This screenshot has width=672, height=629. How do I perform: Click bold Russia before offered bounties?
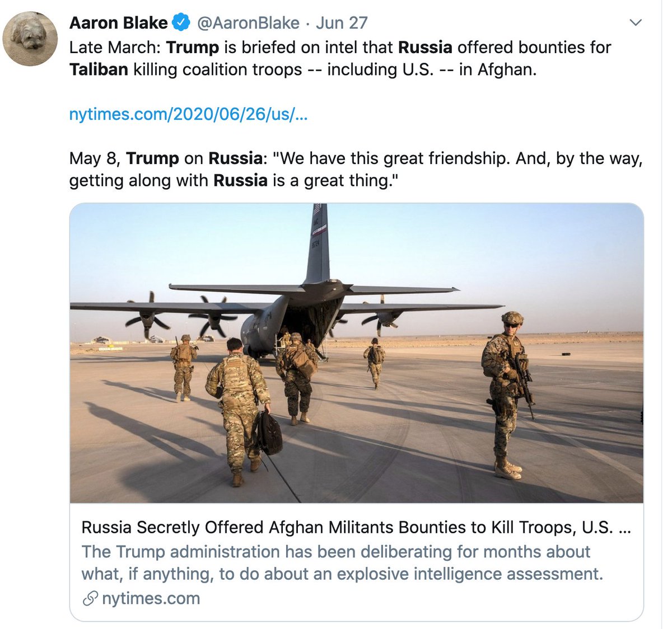[425, 48]
